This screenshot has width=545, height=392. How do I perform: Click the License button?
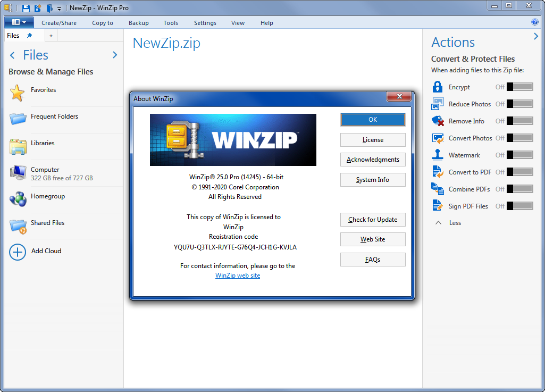[373, 140]
